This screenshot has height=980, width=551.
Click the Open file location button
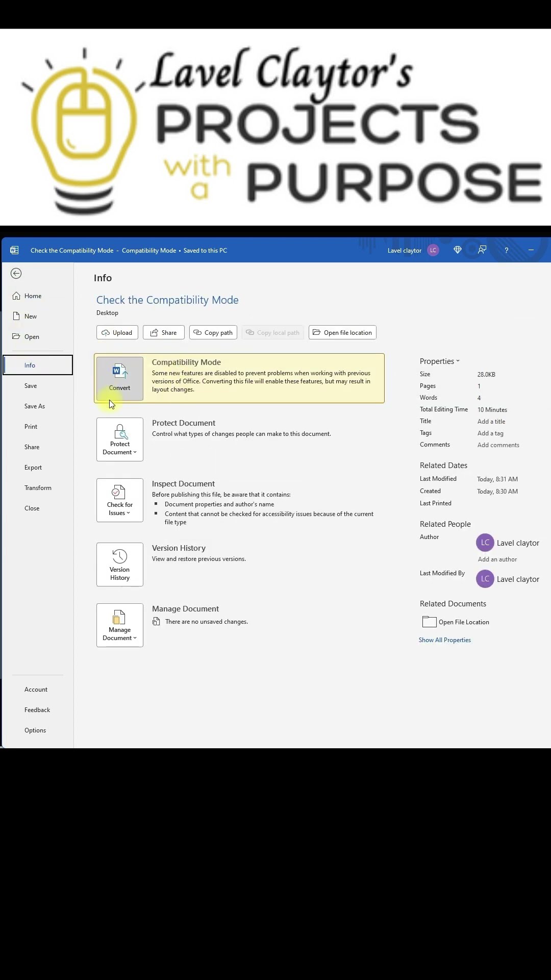(342, 333)
